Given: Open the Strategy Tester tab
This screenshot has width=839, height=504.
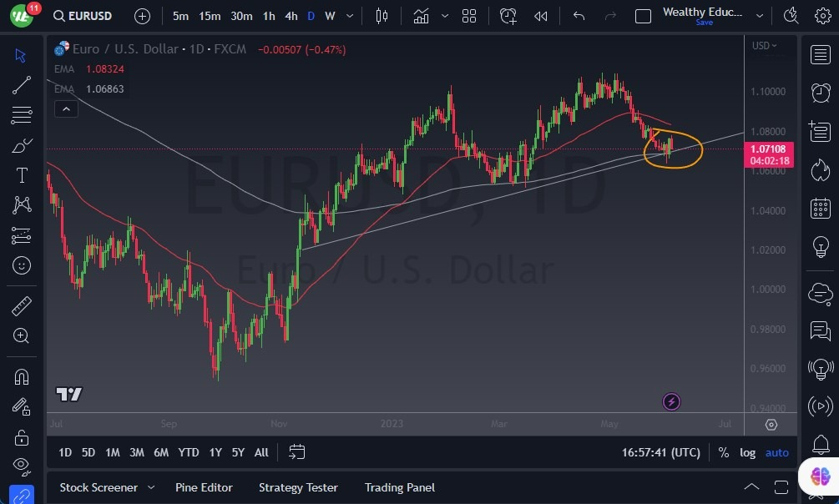Looking at the screenshot, I should (298, 487).
